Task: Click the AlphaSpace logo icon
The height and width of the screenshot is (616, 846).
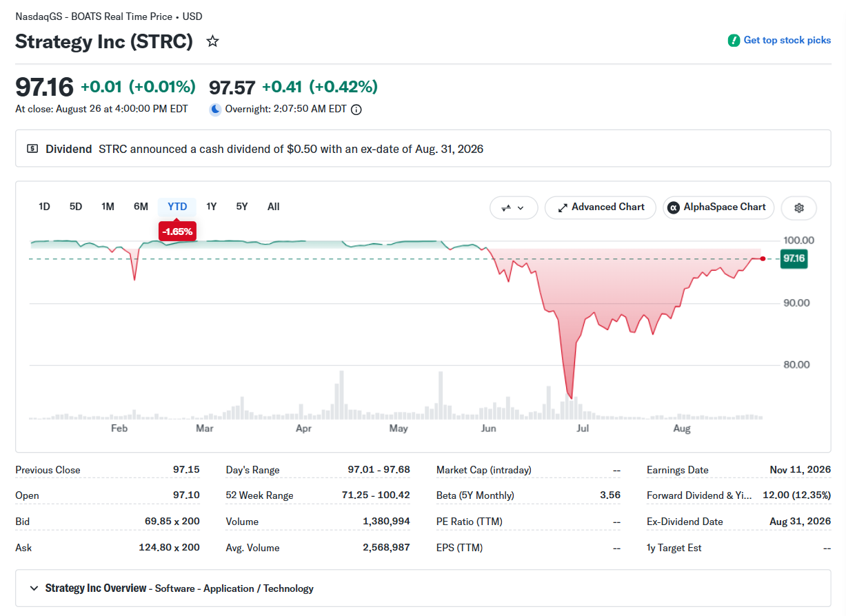Action: pos(673,207)
